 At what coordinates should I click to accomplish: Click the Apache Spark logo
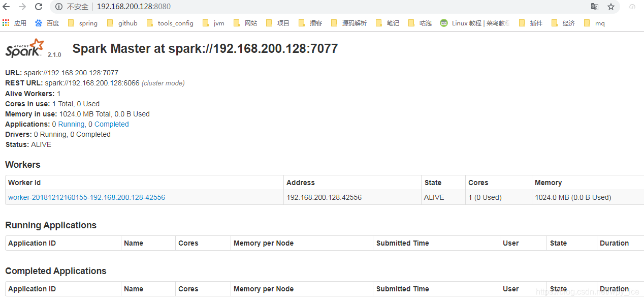(x=25, y=48)
